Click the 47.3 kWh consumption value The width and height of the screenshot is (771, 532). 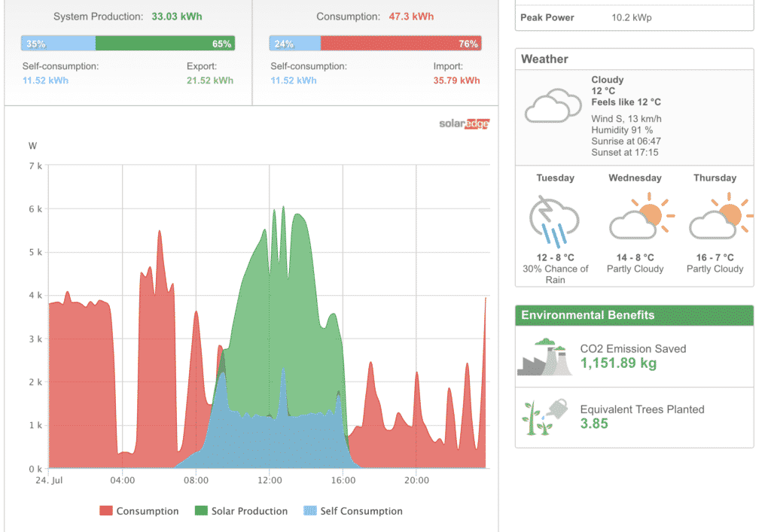pos(411,16)
